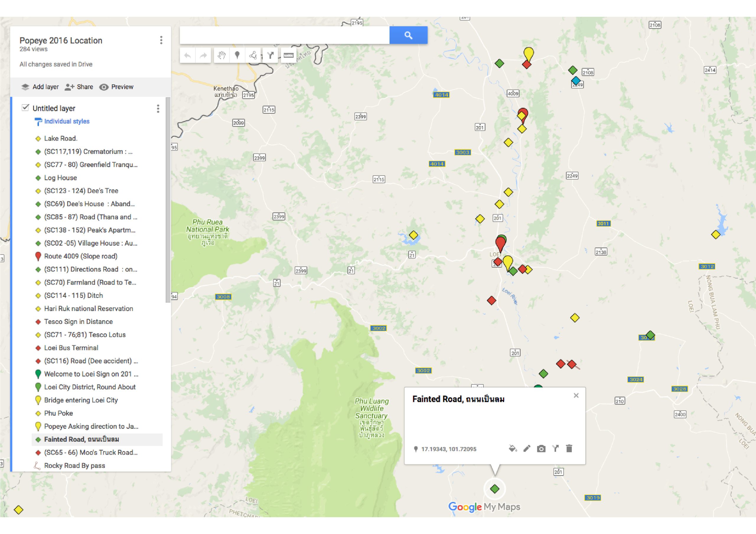
Task: Click the add directions toolbar icon
Action: tap(270, 55)
